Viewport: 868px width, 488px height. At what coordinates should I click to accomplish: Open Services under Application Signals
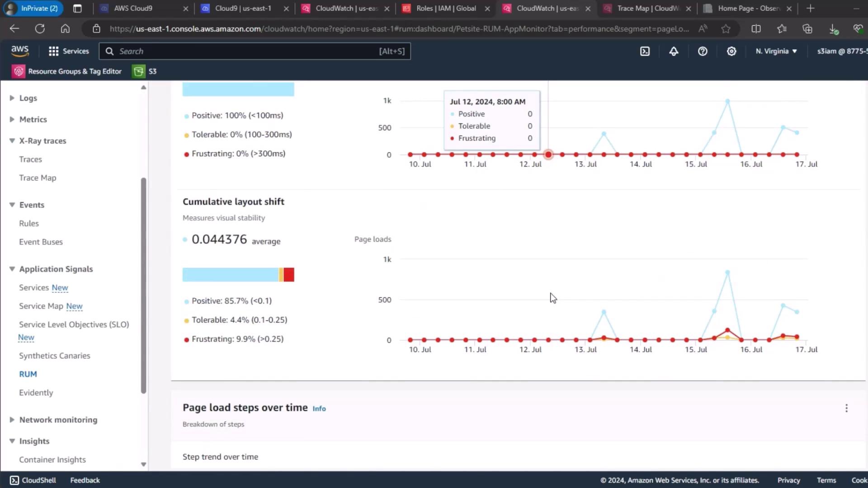pyautogui.click(x=34, y=288)
